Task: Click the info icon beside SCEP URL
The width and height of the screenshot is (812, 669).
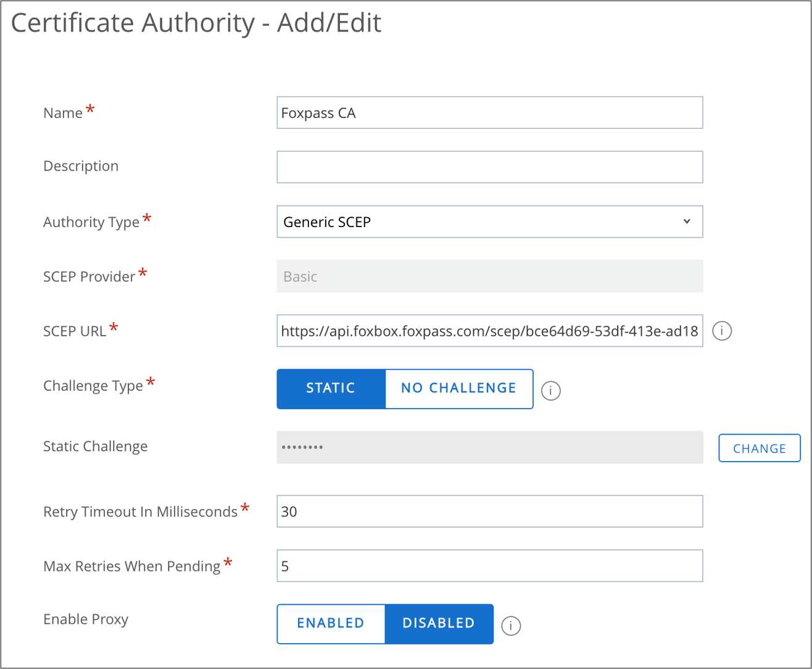Action: click(x=721, y=331)
